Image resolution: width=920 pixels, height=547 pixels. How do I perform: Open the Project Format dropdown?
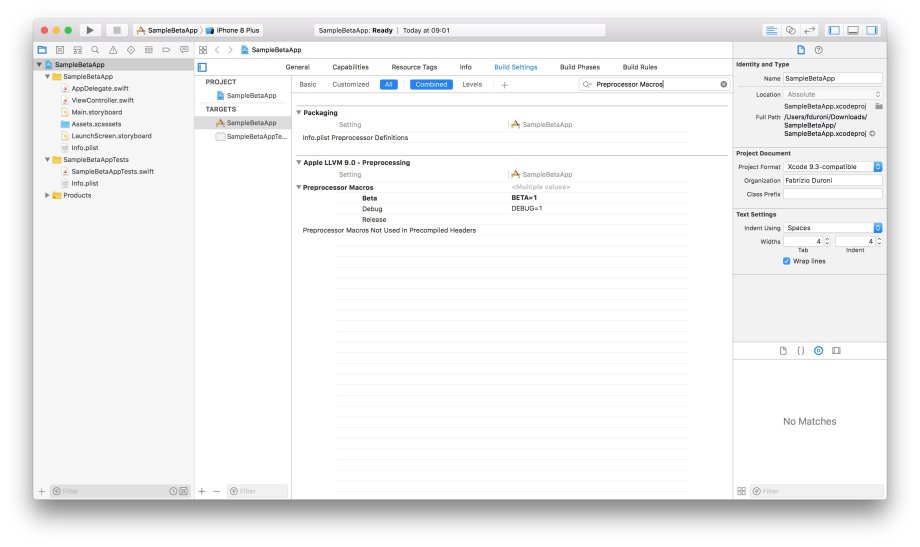[x=833, y=167]
